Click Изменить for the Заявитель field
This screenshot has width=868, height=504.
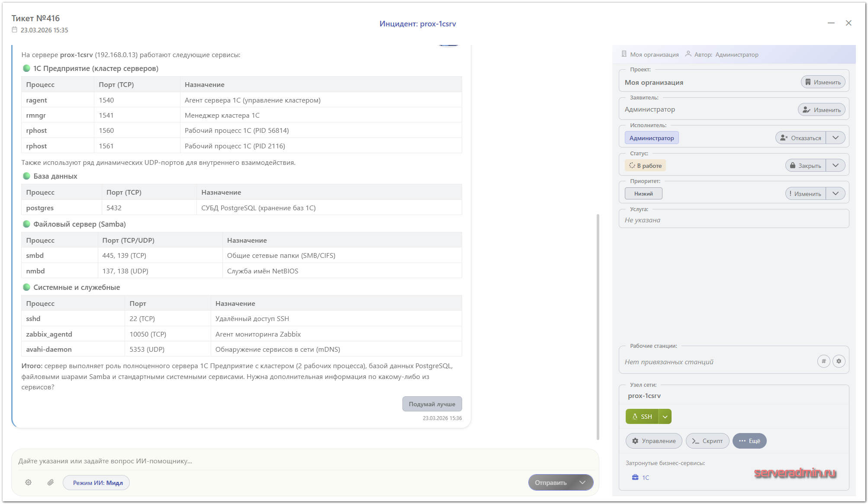pos(821,110)
